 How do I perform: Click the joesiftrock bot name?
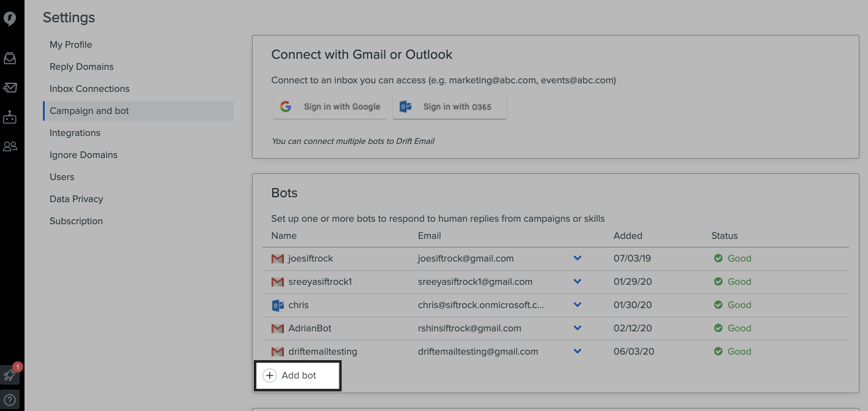(x=311, y=258)
